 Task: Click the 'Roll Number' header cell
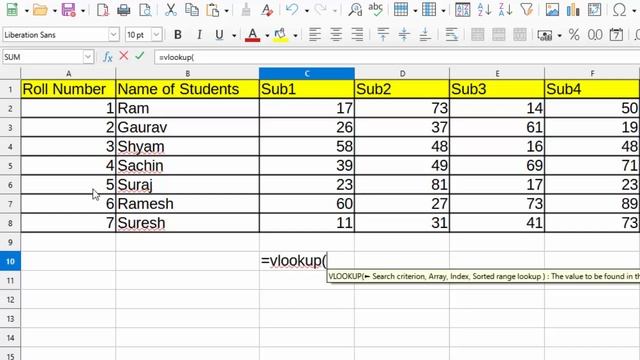[x=68, y=89]
